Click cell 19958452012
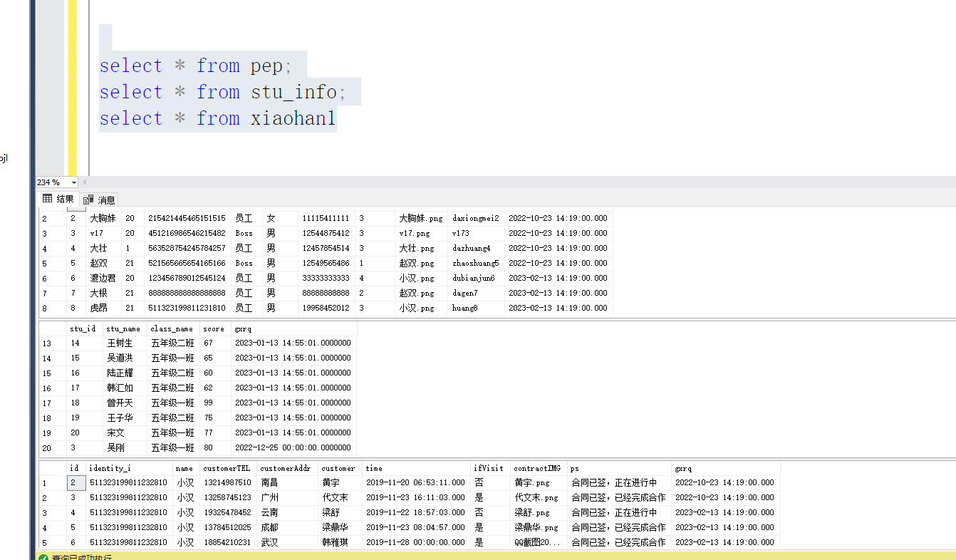Image resolution: width=956 pixels, height=560 pixels. click(326, 308)
